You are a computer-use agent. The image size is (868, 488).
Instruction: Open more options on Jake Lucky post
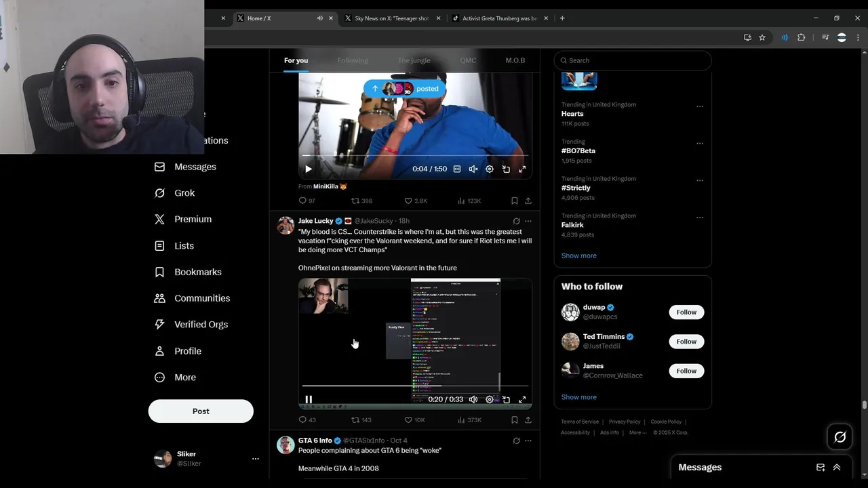pos(528,221)
